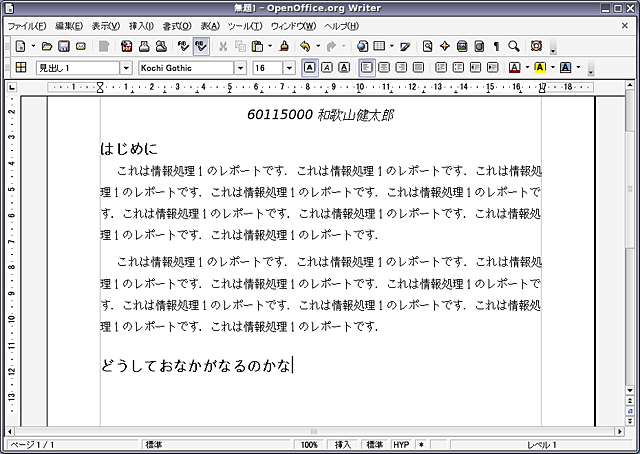Export directly as PDF
640x454 pixels.
coord(127,46)
